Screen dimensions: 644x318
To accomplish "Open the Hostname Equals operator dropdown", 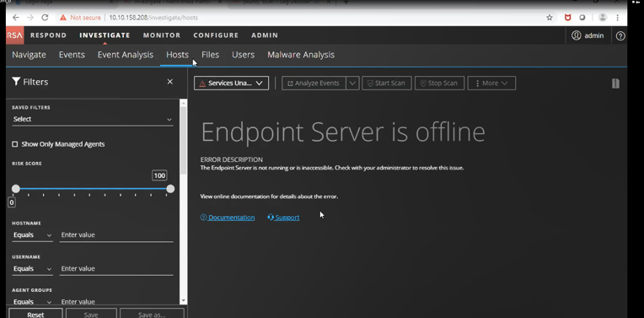I will pyautogui.click(x=32, y=235).
